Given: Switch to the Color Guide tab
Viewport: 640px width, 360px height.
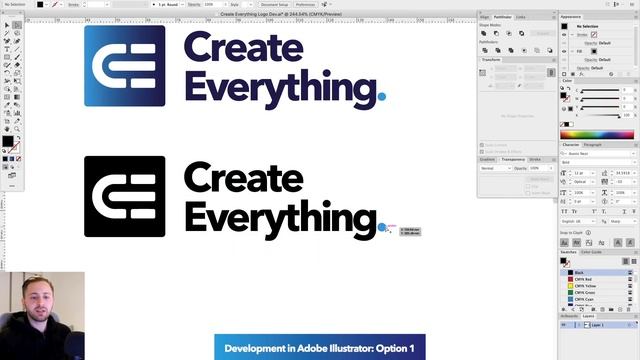Looking at the screenshot, I should [591, 252].
